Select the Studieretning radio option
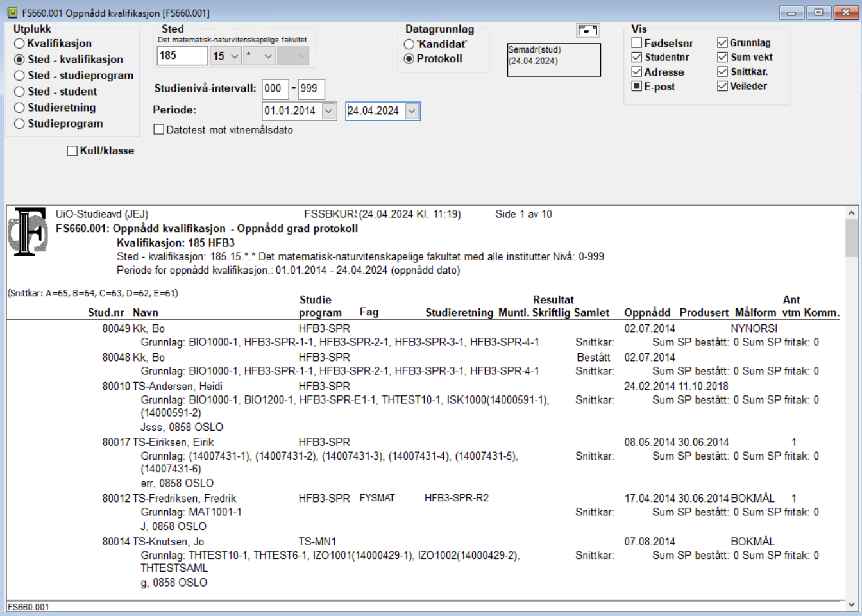The height and width of the screenshot is (616, 862). coord(19,108)
